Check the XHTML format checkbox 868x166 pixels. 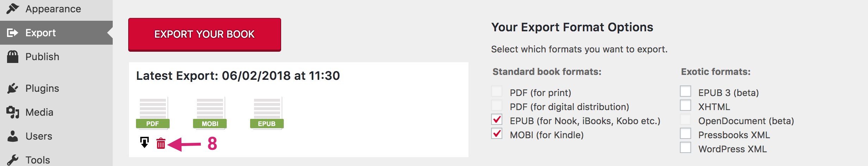tap(686, 105)
